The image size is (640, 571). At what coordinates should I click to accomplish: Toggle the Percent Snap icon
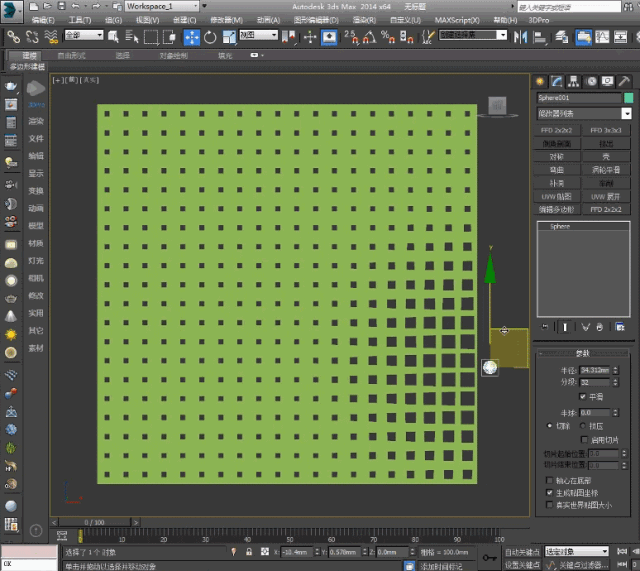[388, 37]
